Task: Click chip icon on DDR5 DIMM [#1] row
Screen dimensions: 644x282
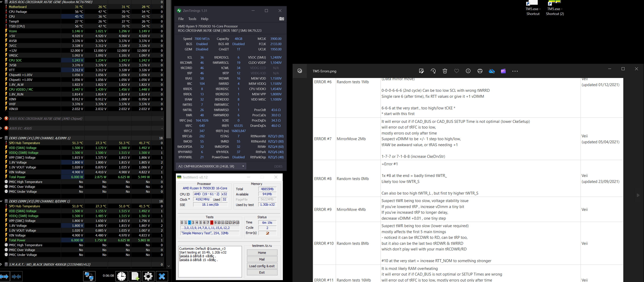Action: (6, 138)
